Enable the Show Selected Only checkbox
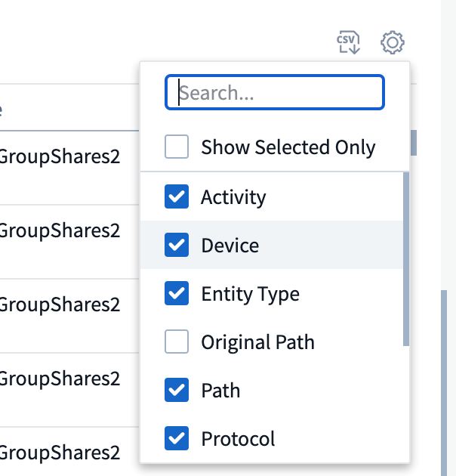Screen dimensions: 456x476 pyautogui.click(x=177, y=147)
